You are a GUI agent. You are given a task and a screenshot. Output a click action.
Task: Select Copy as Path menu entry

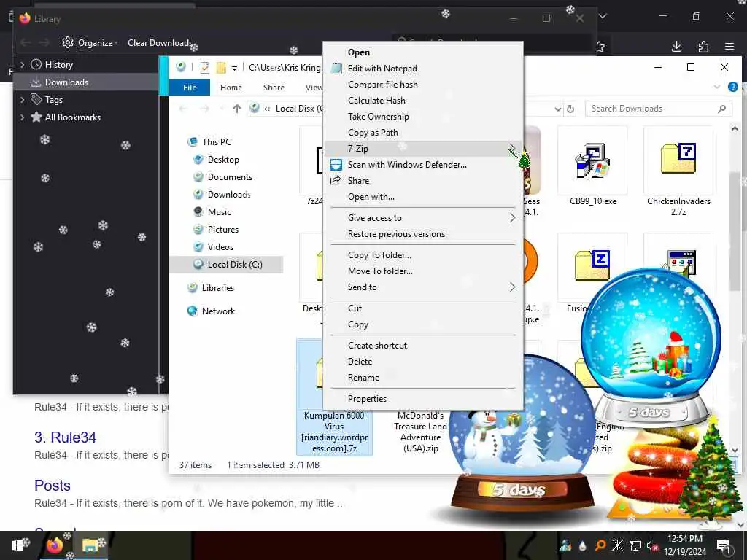pyautogui.click(x=373, y=133)
